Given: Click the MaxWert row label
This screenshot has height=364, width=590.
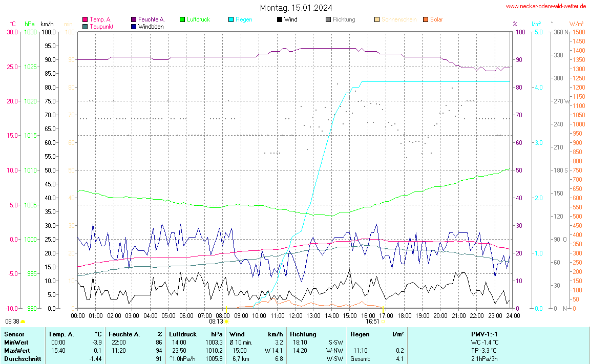Looking at the screenshot, I should pos(15,350).
